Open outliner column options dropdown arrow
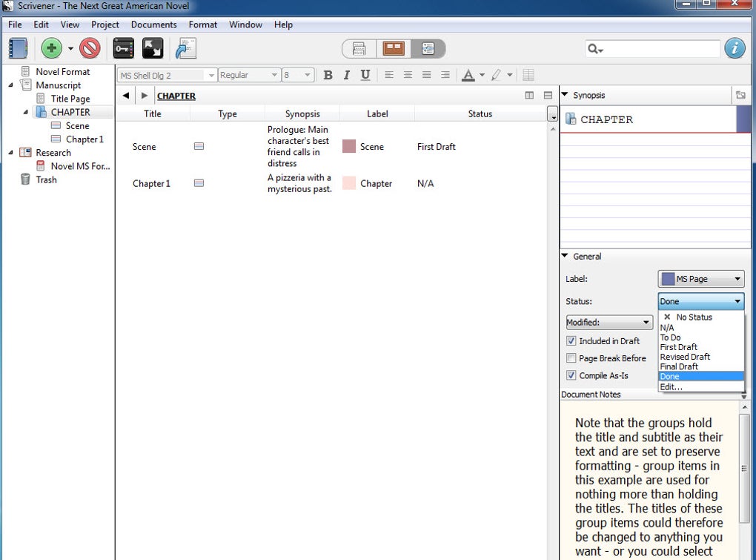 point(552,115)
